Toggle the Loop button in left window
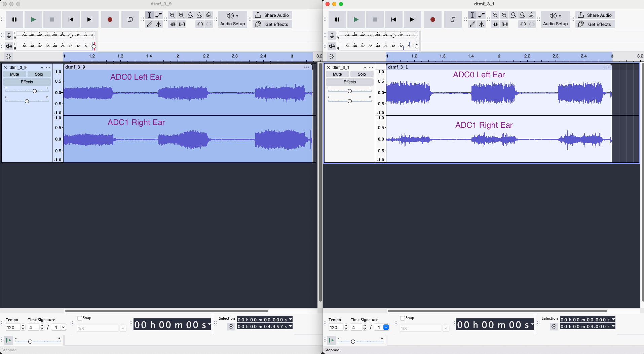This screenshot has width=644, height=354. tap(130, 19)
